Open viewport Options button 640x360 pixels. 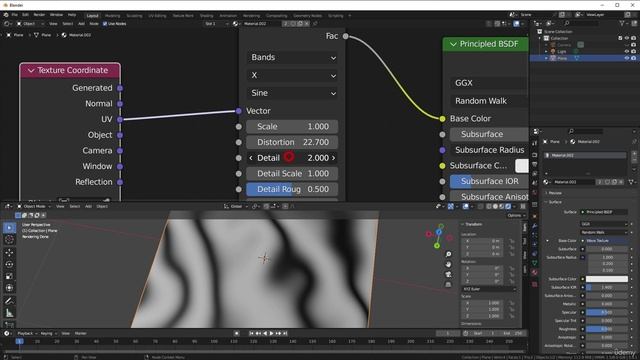coord(516,216)
